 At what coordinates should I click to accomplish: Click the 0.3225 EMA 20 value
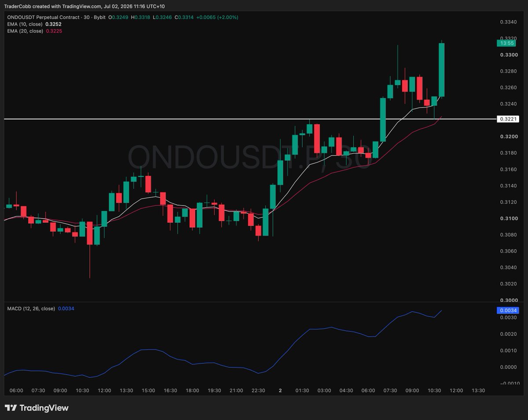[53, 31]
